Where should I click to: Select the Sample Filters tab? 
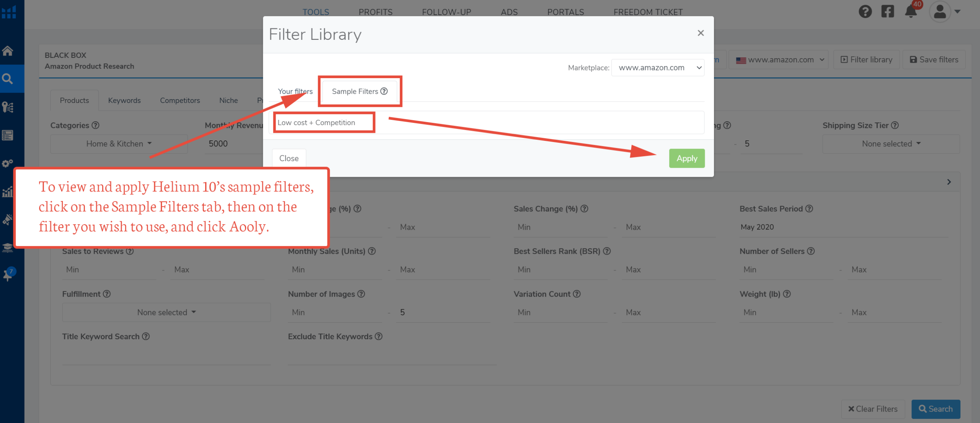355,91
